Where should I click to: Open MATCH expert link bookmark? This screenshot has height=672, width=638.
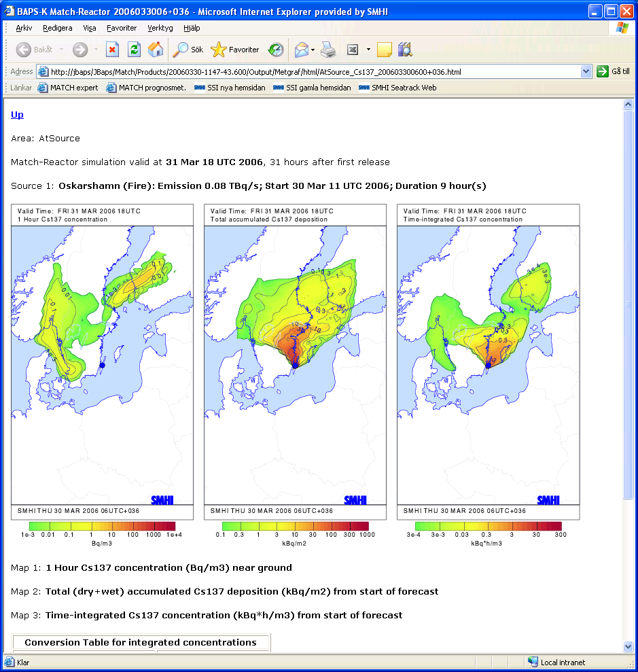(68, 88)
